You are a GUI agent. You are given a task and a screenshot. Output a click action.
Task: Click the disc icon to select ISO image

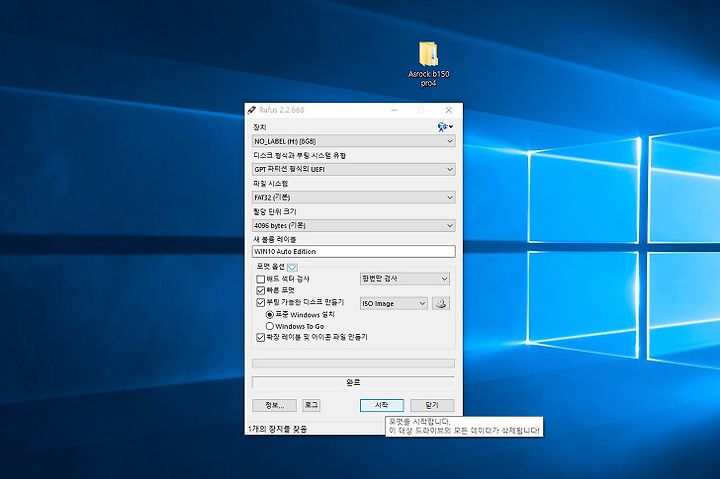[x=441, y=304]
